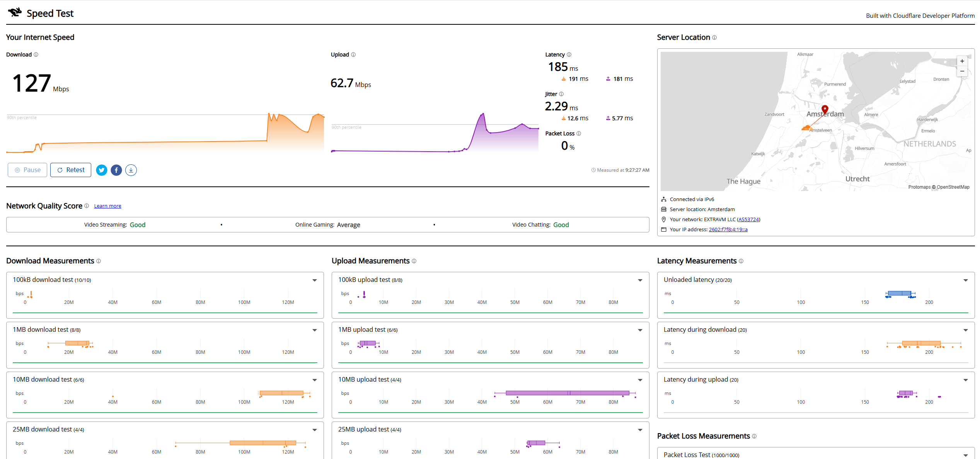Open the Download info tooltip icon
Viewport: 980px width, 459px height.
(x=36, y=55)
